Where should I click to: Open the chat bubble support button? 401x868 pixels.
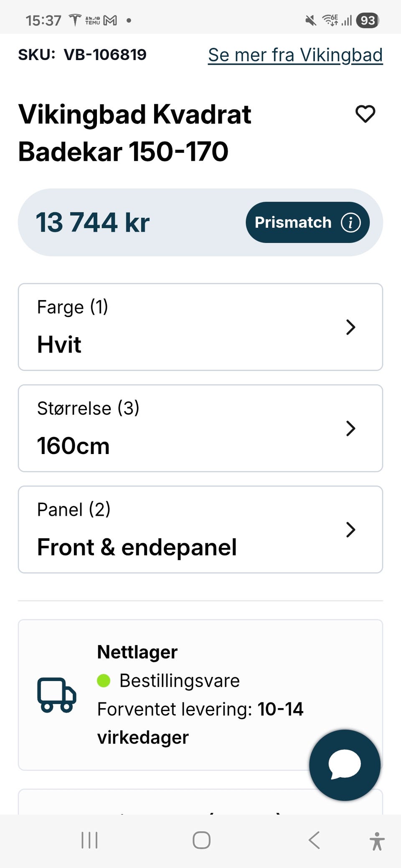click(345, 765)
